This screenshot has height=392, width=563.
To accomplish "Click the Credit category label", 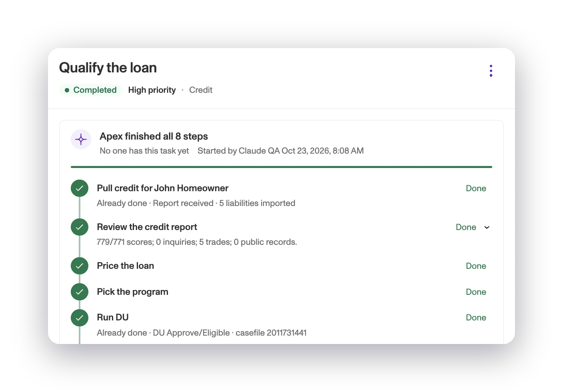I will 201,90.
